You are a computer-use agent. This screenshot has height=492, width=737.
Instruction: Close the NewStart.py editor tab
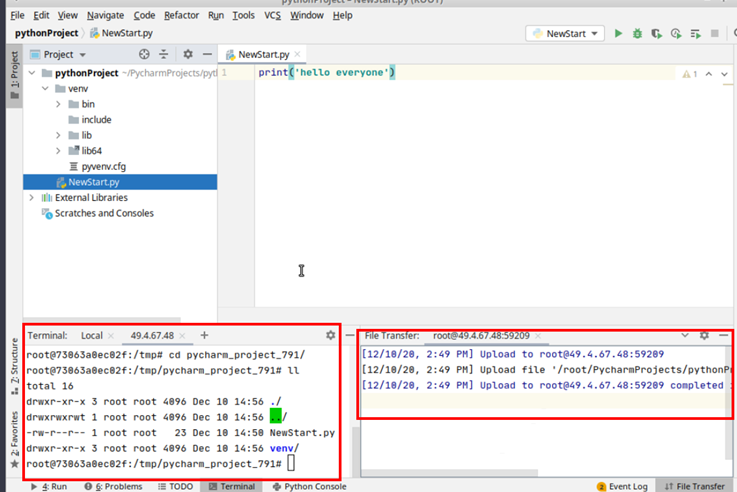pyautogui.click(x=298, y=55)
